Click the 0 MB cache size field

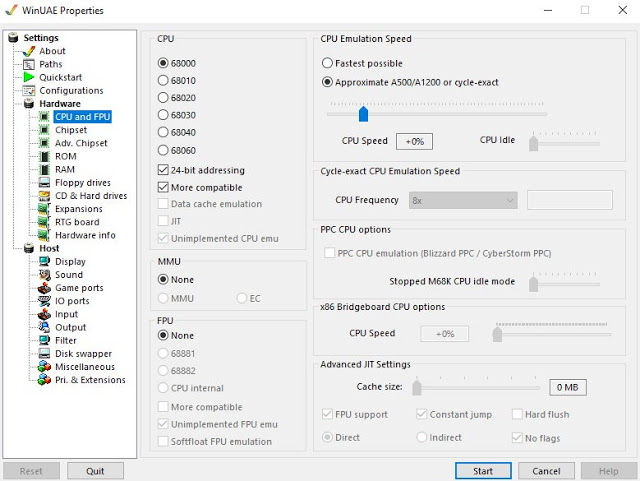[x=568, y=387]
